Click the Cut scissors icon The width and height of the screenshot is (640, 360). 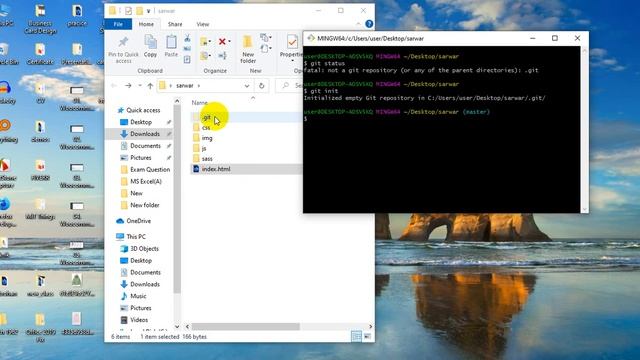187,39
